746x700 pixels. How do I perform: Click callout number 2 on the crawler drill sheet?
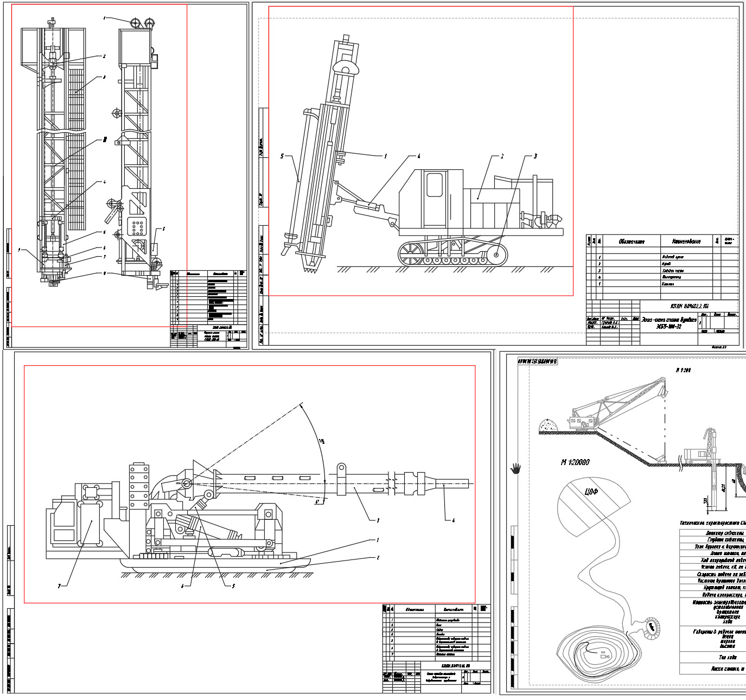502,156
